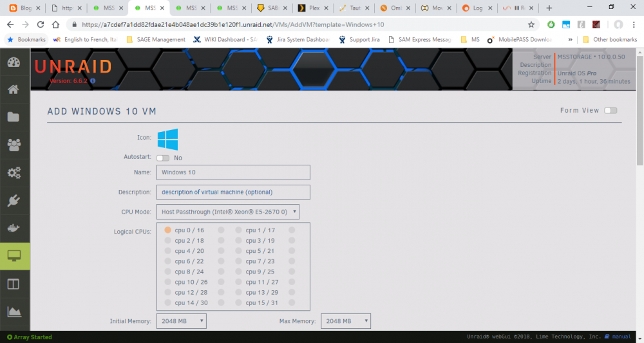Click the padlock icon in address bar
The width and height of the screenshot is (644, 343).
pos(74,24)
